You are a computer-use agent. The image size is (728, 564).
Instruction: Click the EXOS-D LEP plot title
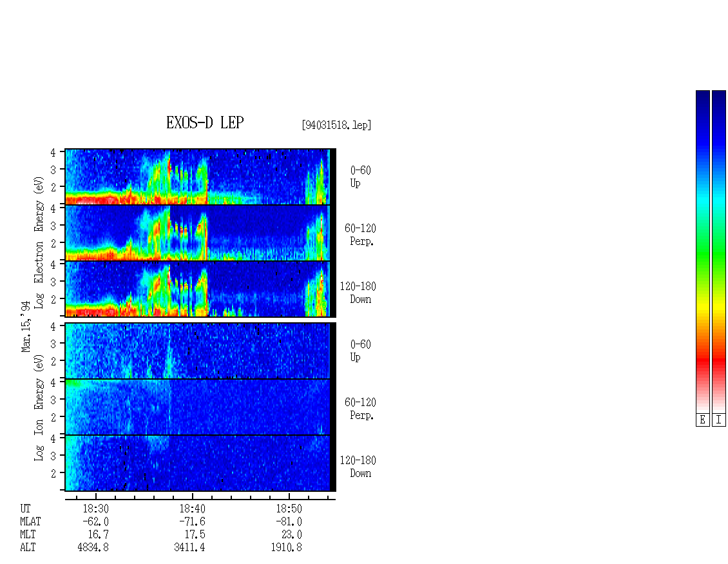[205, 122]
